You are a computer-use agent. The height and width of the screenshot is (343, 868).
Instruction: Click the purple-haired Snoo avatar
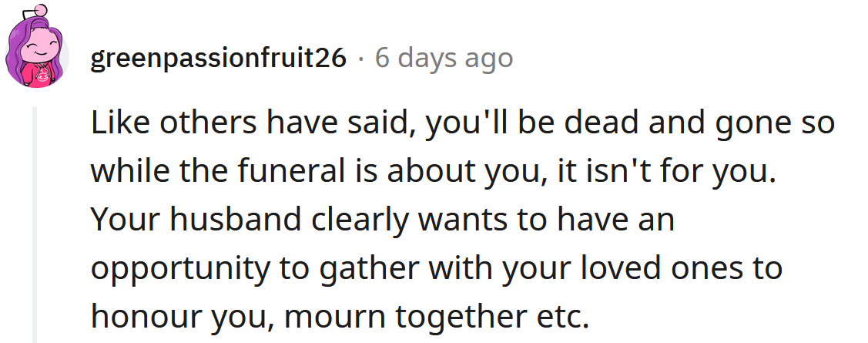pos(37,54)
